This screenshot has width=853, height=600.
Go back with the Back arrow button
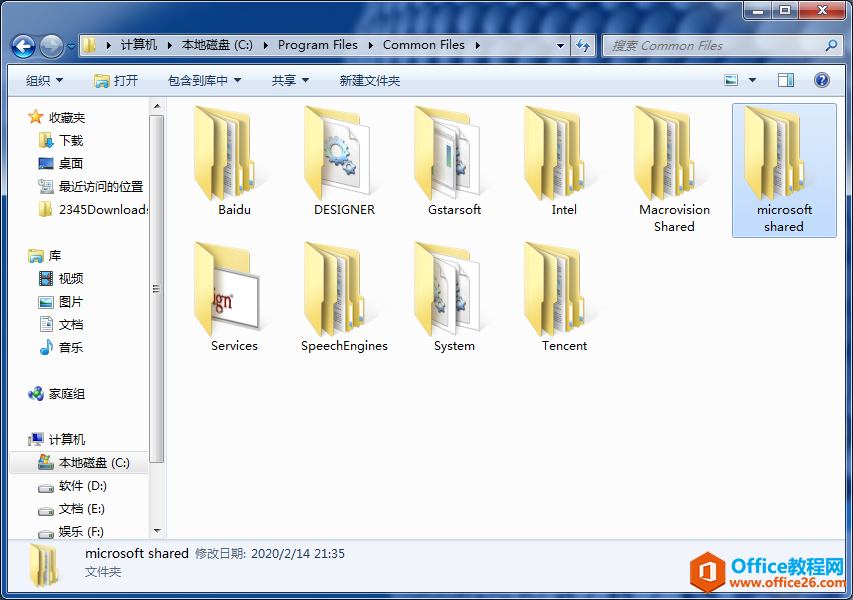(x=23, y=46)
